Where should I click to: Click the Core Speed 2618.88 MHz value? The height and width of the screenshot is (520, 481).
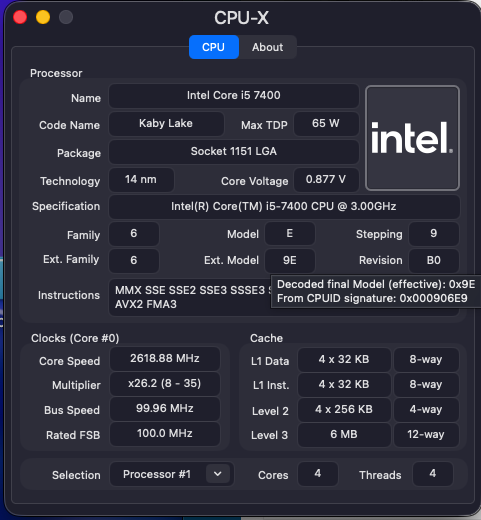coord(165,359)
